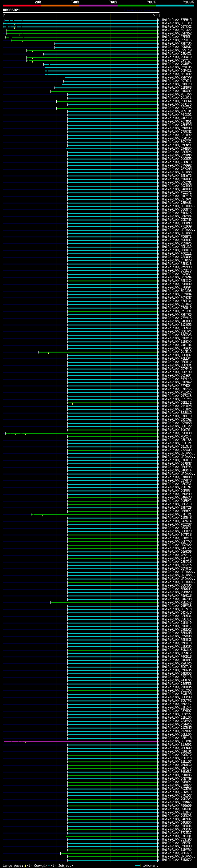Select label UniRef100_Q8DLI2
This screenshot has height=868, width=197.
pos(176,402)
